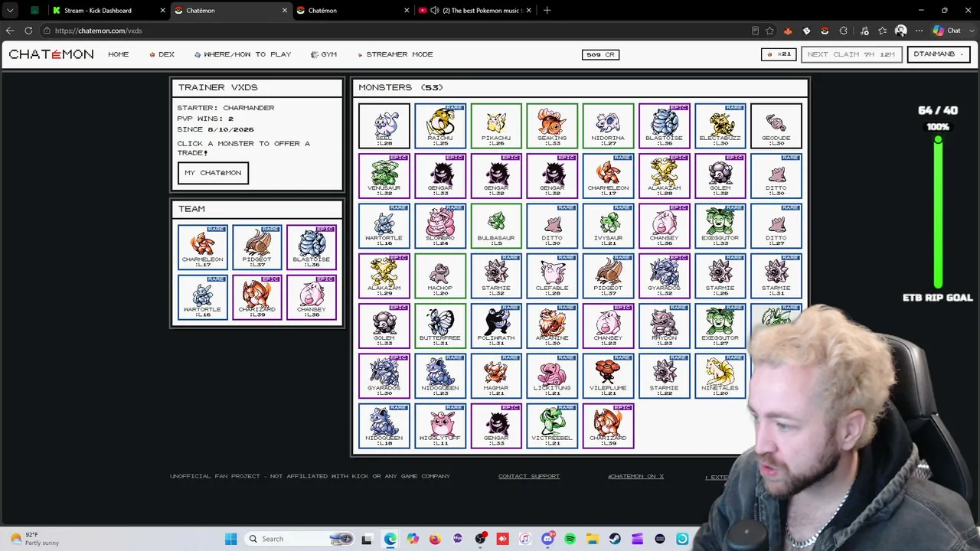Select Pidgeot L37 in the Team panel
980x551 pixels.
point(256,247)
